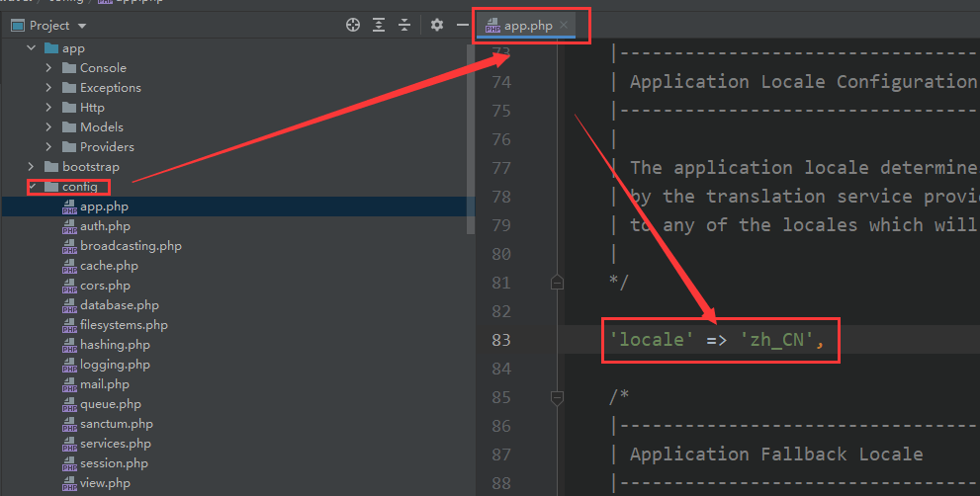
Task: Collapse the app folder
Action: point(32,48)
